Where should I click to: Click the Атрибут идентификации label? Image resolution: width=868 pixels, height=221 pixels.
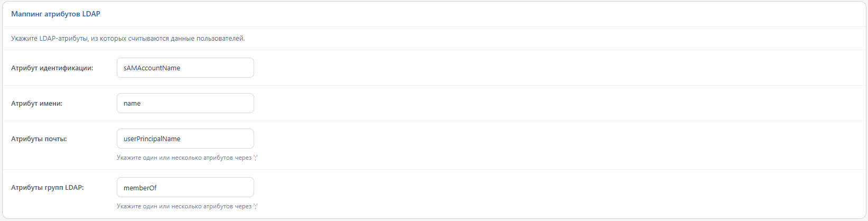52,68
